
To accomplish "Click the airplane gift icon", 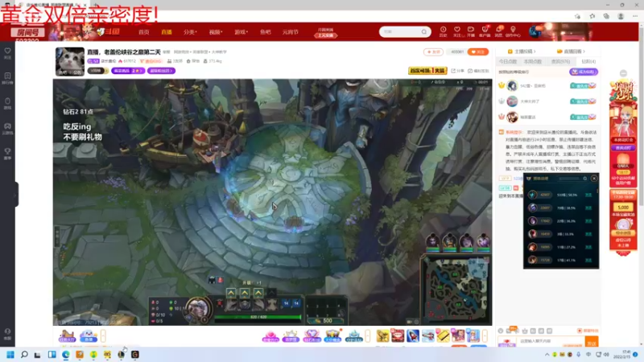I will [x=428, y=335].
